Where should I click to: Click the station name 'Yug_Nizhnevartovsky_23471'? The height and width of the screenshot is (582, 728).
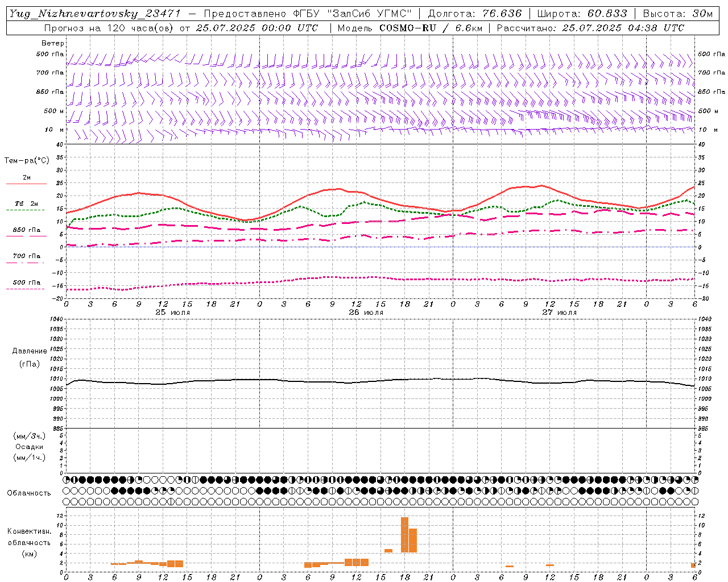point(95,14)
